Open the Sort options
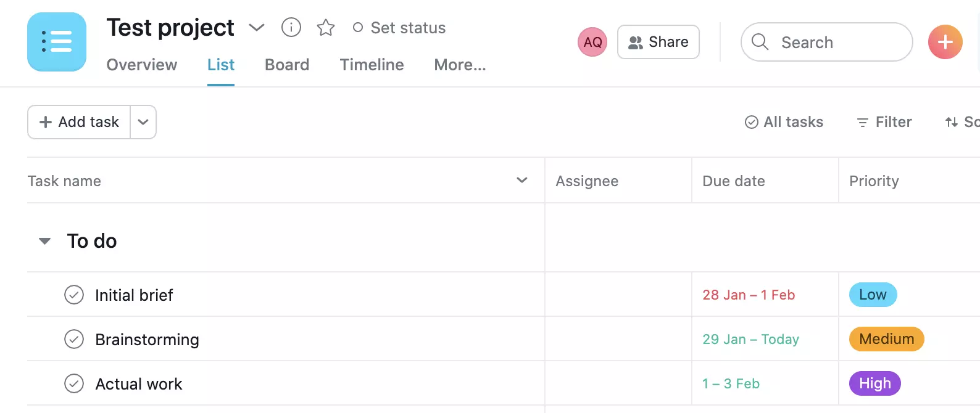 [x=963, y=122]
